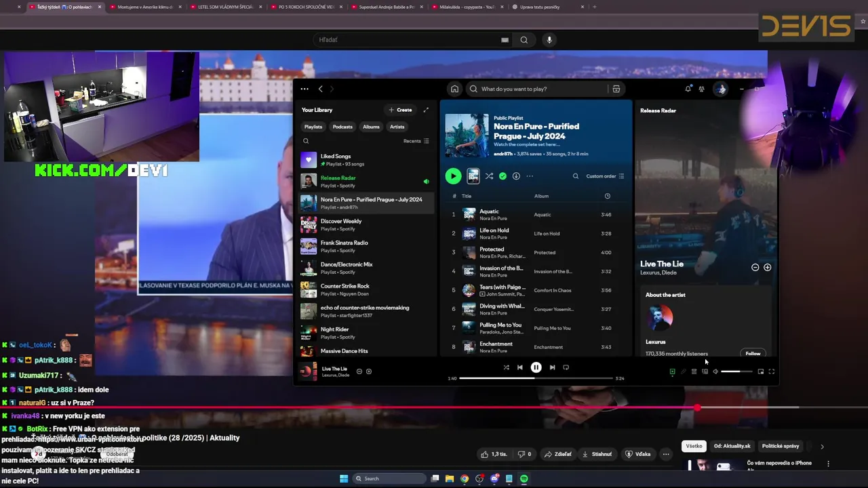
Task: Open Connect to a device icon
Action: tap(705, 371)
